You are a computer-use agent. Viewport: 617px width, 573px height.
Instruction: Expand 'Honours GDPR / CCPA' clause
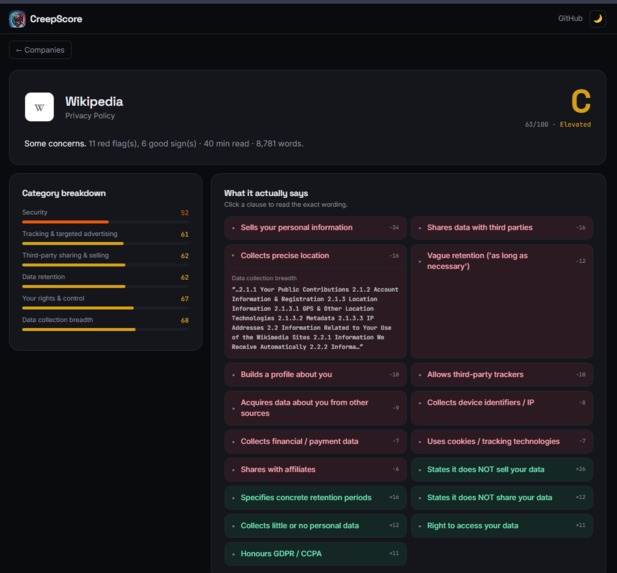315,553
